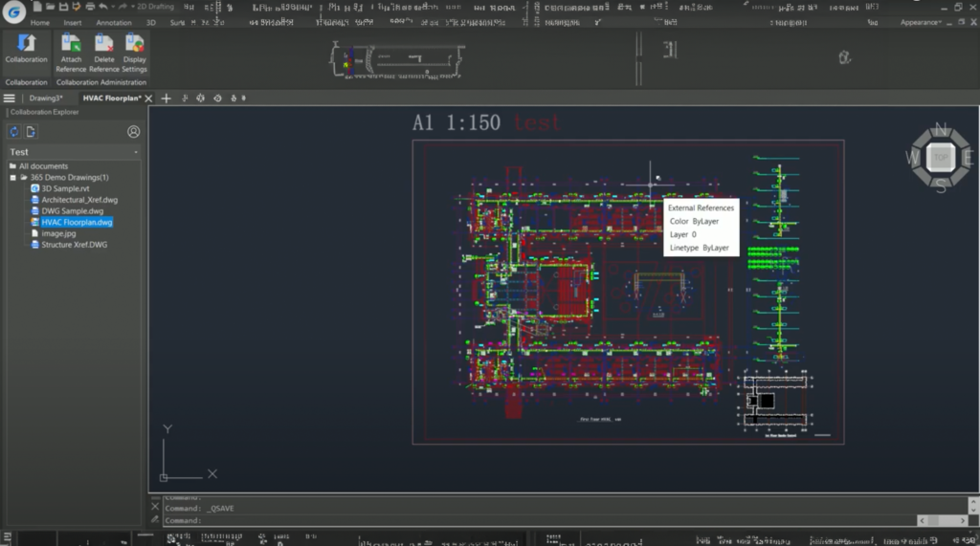Open the Appearance dropdown
The height and width of the screenshot is (546, 980).
point(921,22)
